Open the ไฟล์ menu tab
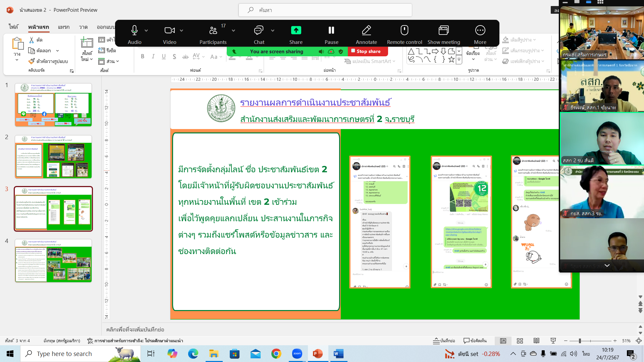This screenshot has width=644, height=362. (x=13, y=27)
